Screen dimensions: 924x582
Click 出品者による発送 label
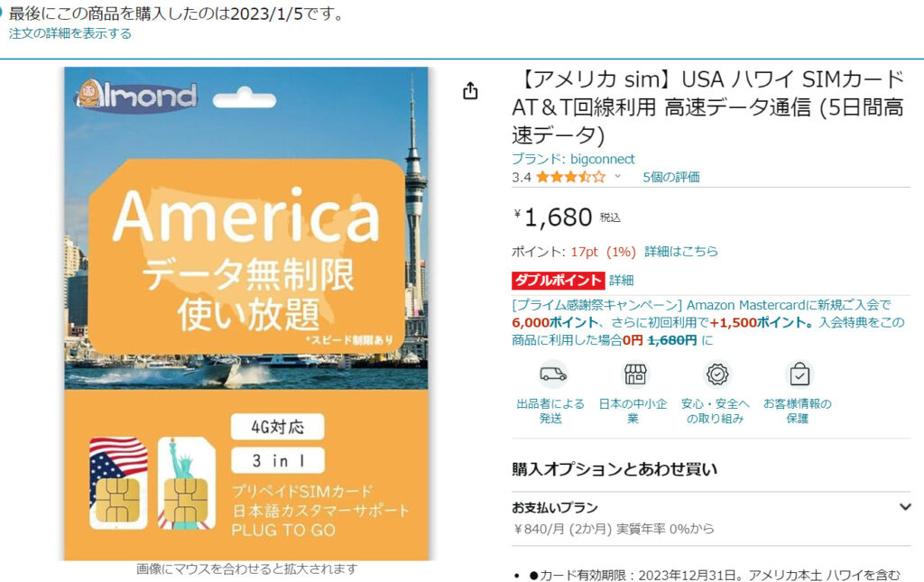550,411
